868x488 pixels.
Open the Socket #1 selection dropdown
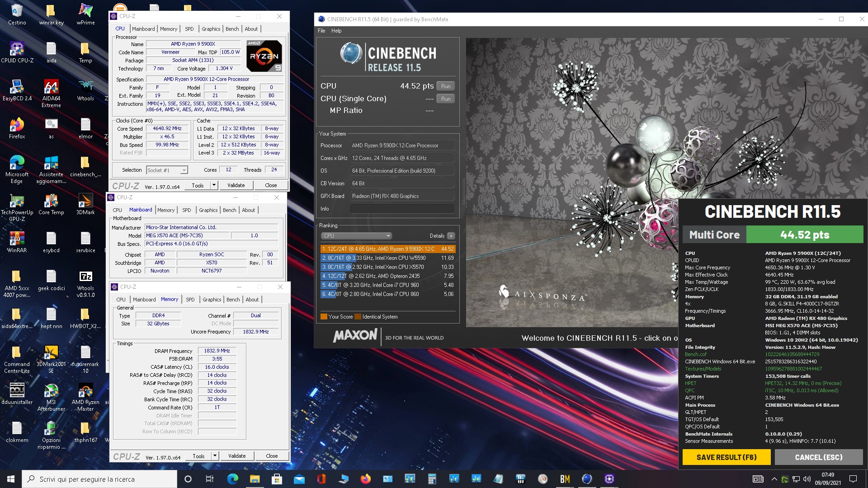[x=167, y=170]
